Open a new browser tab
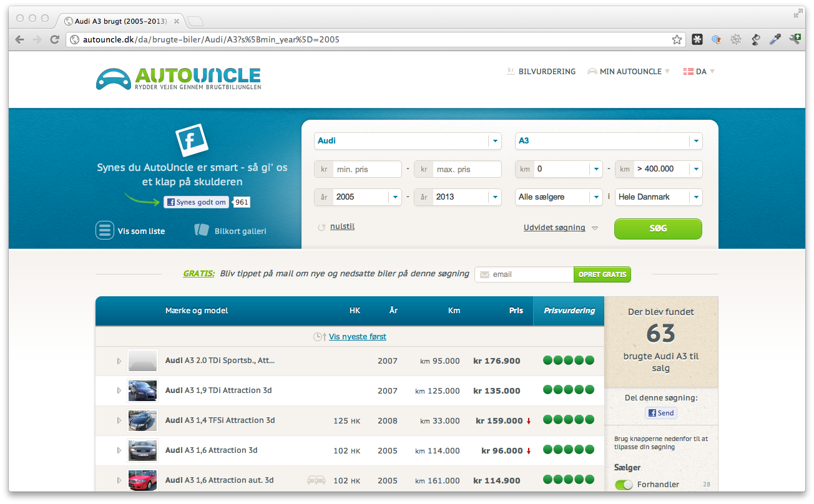This screenshot has width=814, height=504. click(x=195, y=21)
